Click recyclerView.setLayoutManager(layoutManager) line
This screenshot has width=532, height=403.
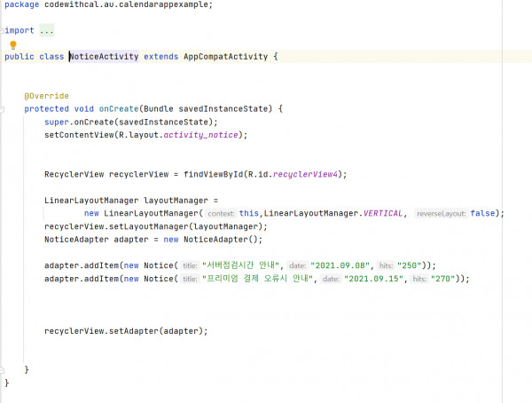(156, 226)
